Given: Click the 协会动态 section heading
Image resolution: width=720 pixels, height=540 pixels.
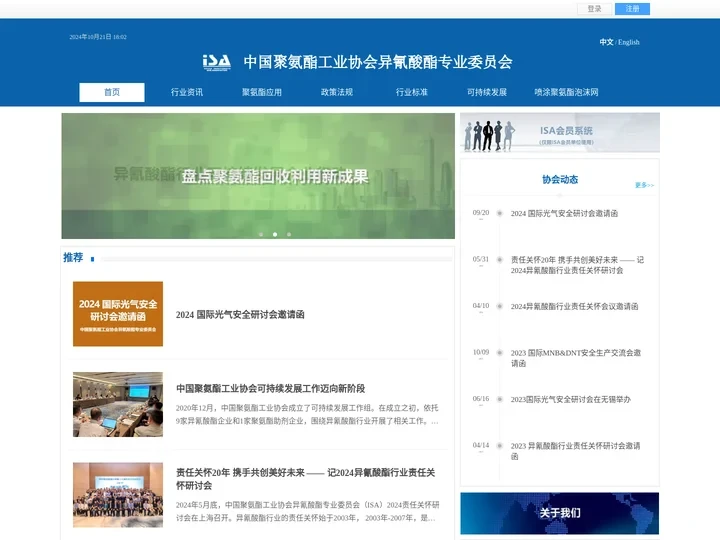Looking at the screenshot, I should (560, 180).
